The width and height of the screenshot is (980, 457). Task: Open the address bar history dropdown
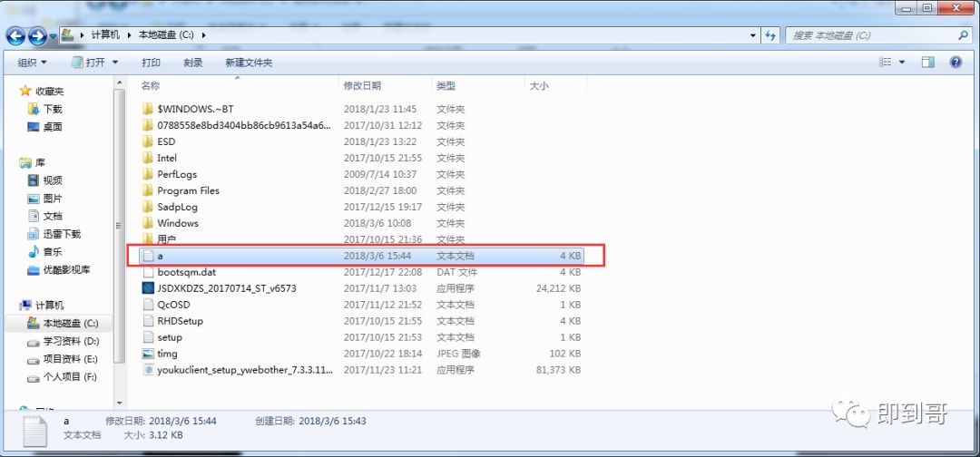(753, 35)
